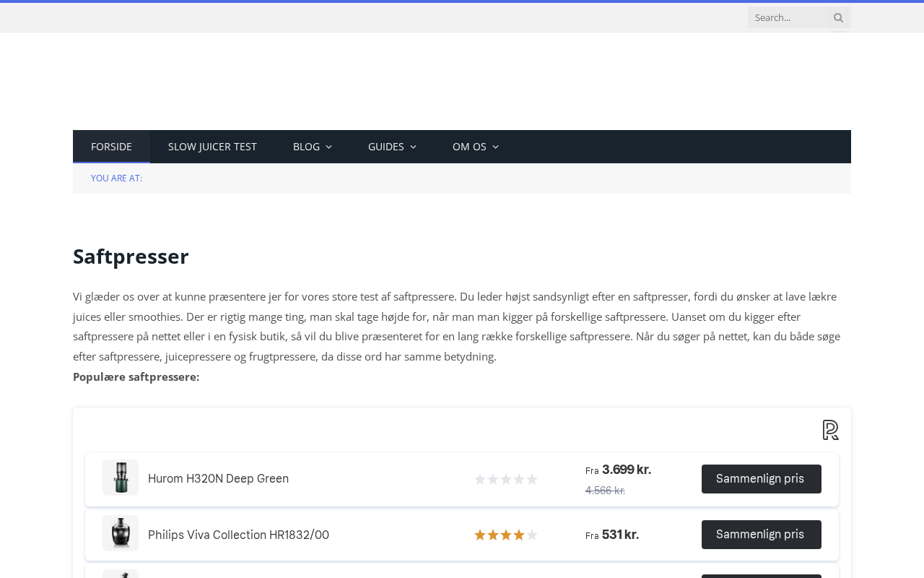Open the Slow Juicer Test menu item

pyautogui.click(x=212, y=147)
